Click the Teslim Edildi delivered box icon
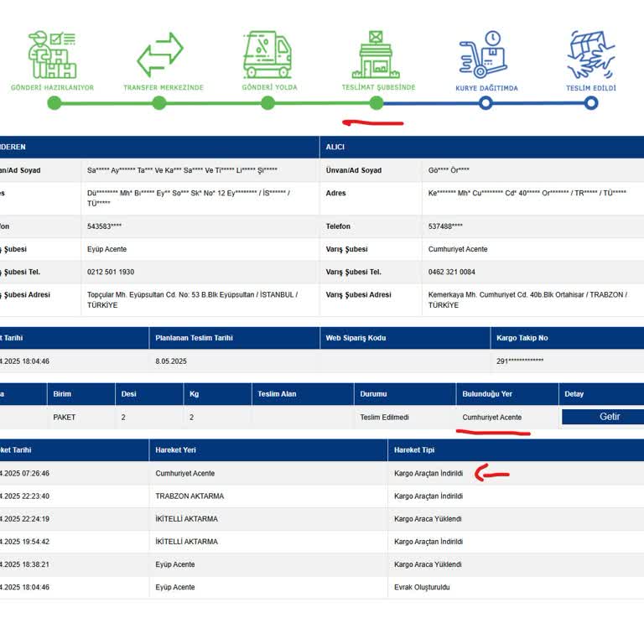Screen dimensions: 644x644 coord(591,55)
